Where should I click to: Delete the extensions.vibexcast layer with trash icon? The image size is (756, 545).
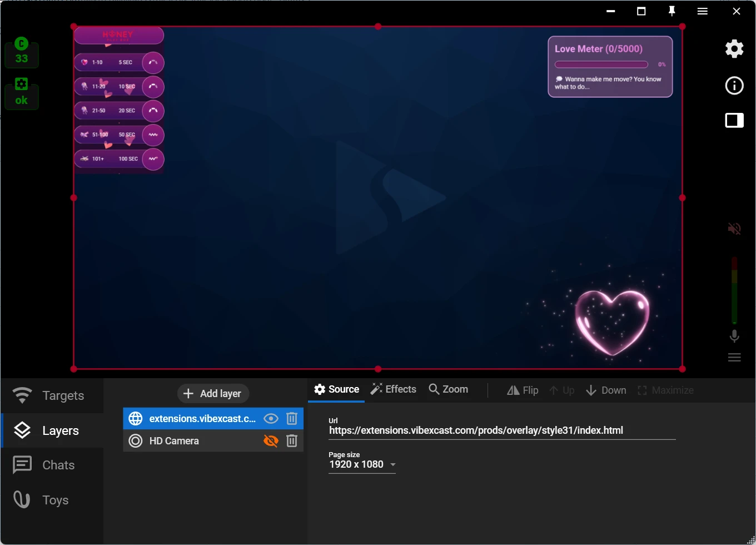pos(292,419)
